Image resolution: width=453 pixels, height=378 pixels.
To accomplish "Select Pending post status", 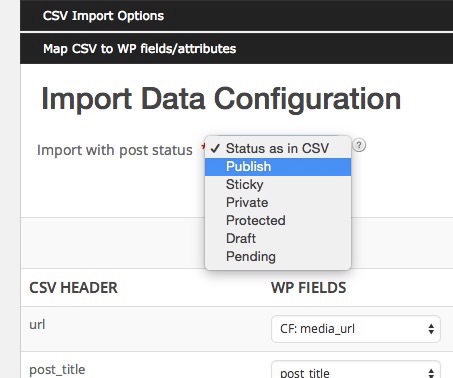I will [x=278, y=257].
